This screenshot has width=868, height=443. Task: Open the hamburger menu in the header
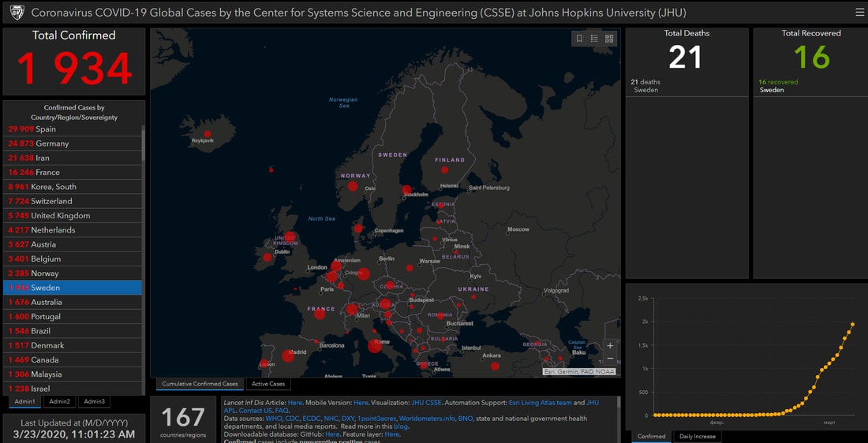point(859,12)
